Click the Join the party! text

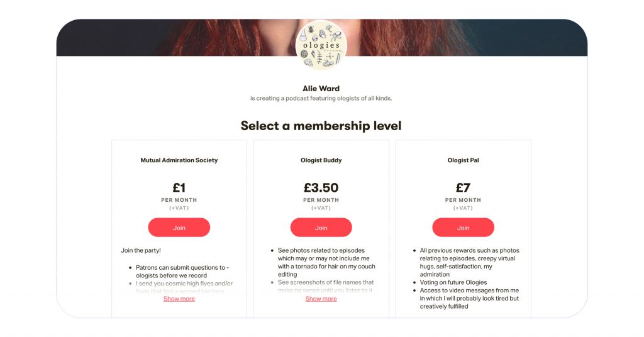[x=141, y=250]
